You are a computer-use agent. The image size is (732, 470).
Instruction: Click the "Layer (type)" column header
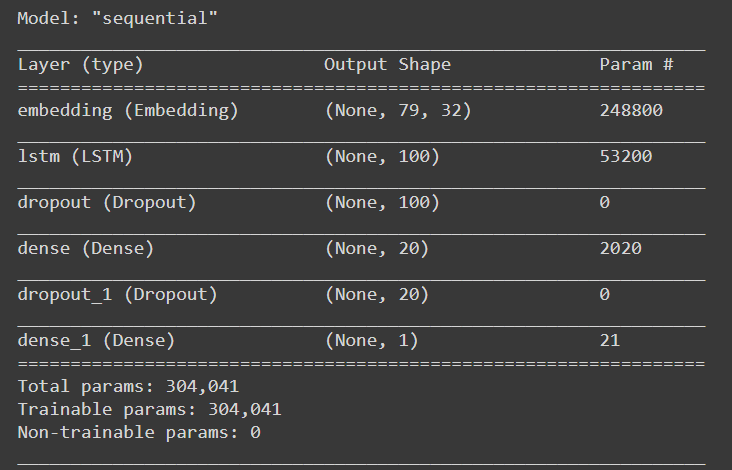click(80, 65)
